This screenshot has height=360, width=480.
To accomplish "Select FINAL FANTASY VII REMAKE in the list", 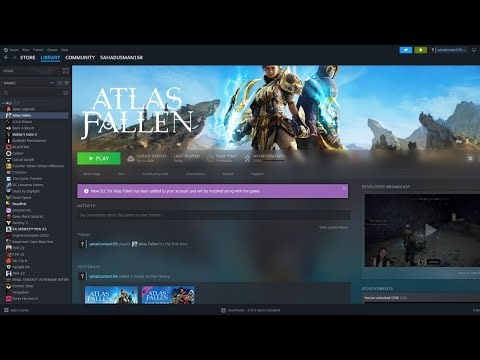I will [40, 279].
